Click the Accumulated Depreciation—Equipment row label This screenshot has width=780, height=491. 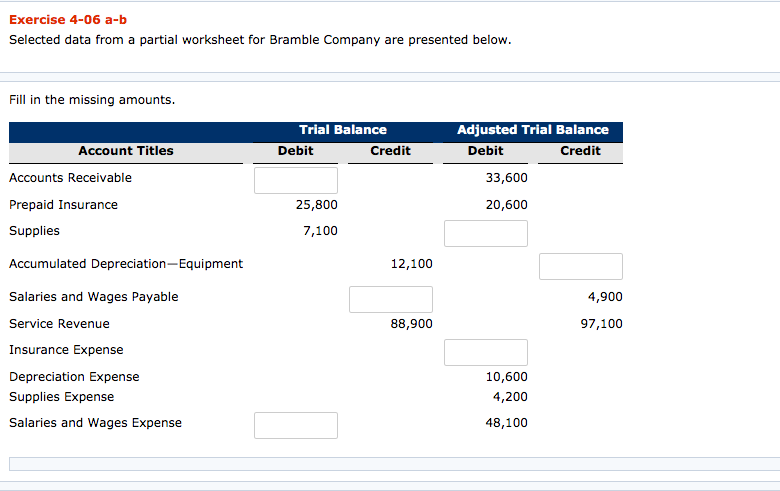click(x=126, y=264)
